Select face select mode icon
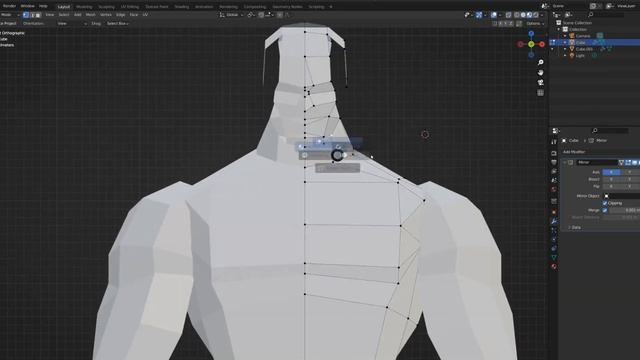Viewport: 640px width, 360px height. coord(38,15)
